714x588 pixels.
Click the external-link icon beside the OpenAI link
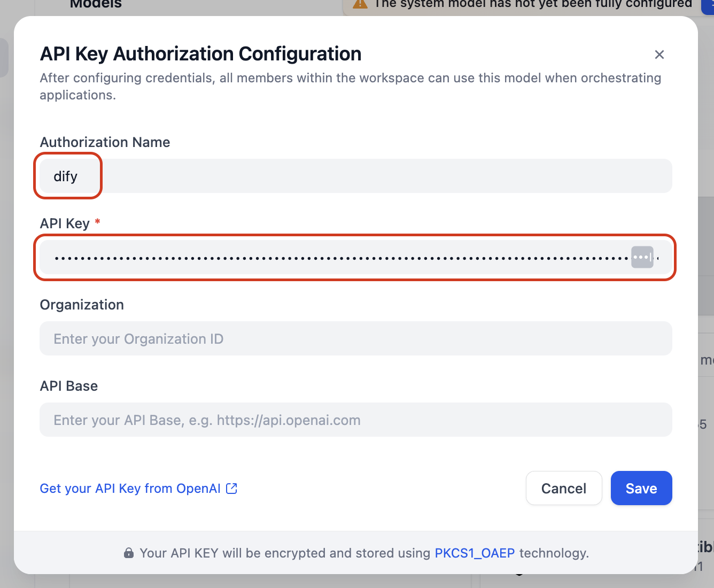pos(231,488)
